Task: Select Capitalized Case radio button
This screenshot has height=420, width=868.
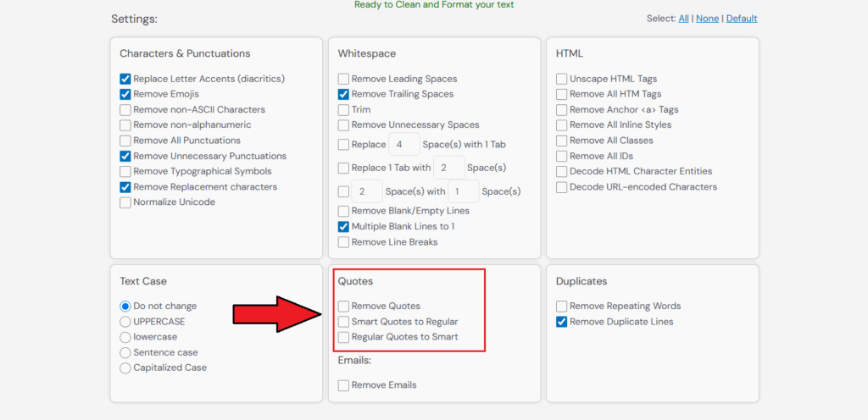Action: click(125, 368)
